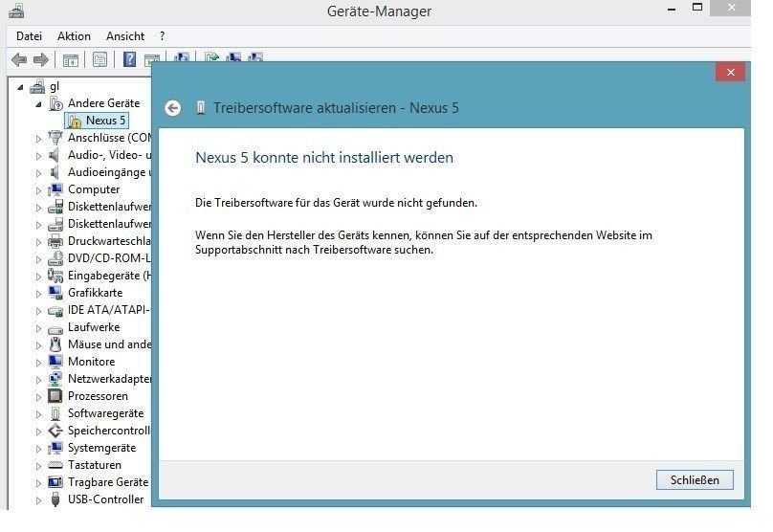Select the gl computer icon in tree
Image resolution: width=773 pixels, height=532 pixels.
(37, 87)
